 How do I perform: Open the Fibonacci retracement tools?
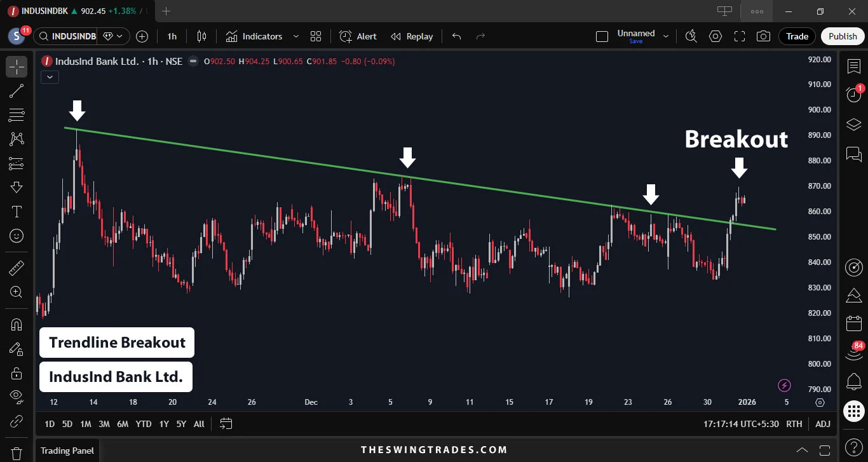click(x=17, y=115)
